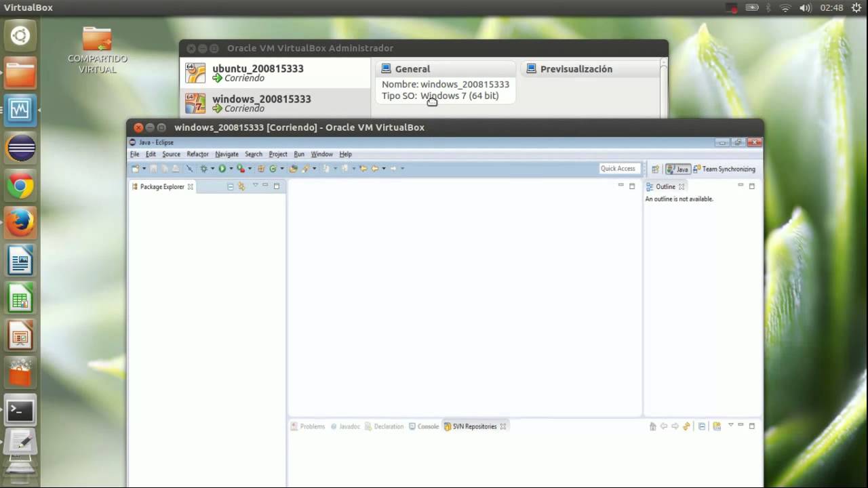This screenshot has height=488, width=868.
Task: Open Package Explorer View Menu triangle
Action: click(256, 185)
